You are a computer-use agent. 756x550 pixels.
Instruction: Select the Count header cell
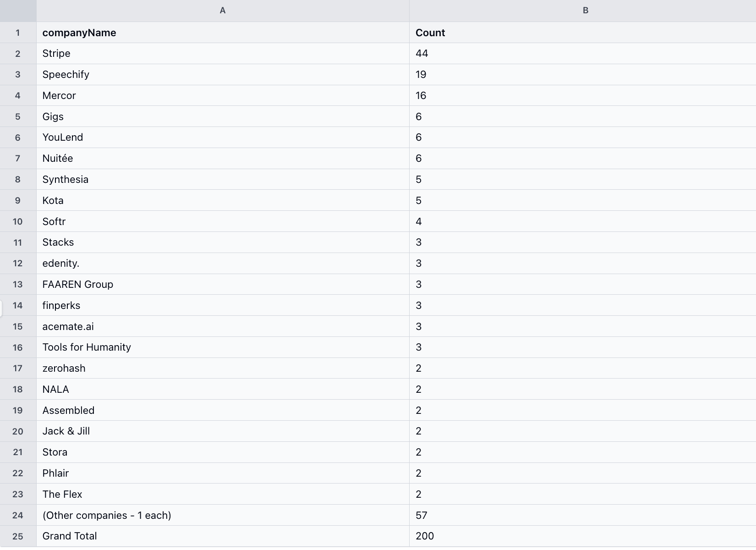coord(582,33)
